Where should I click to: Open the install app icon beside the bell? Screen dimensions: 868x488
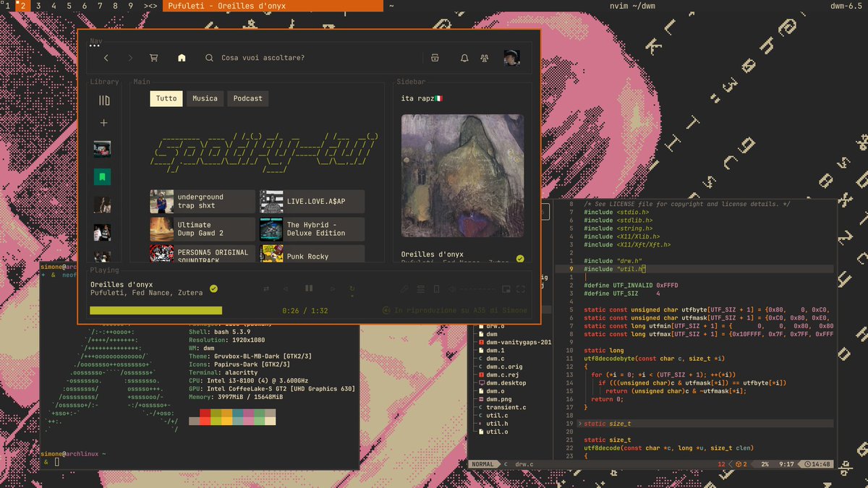pyautogui.click(x=435, y=58)
